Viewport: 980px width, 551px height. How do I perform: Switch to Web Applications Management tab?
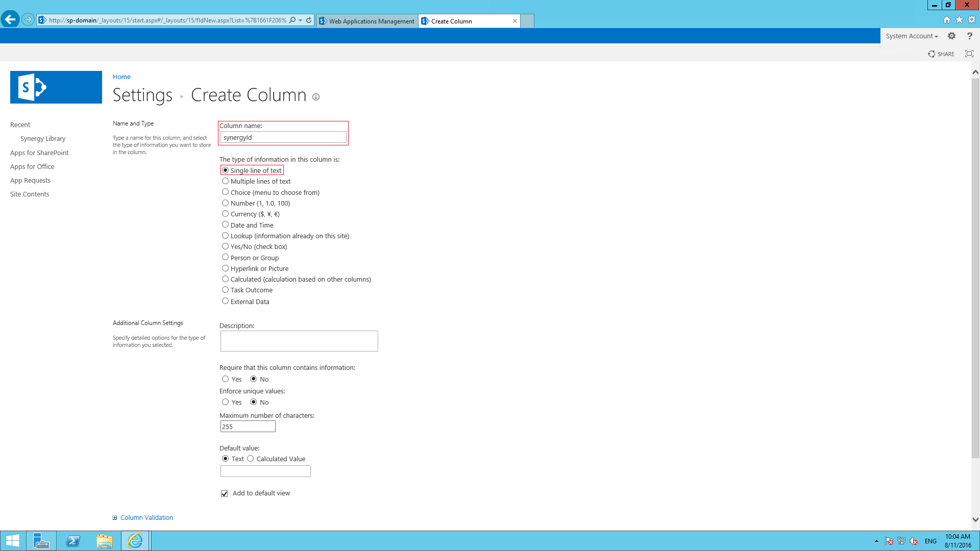click(x=367, y=21)
